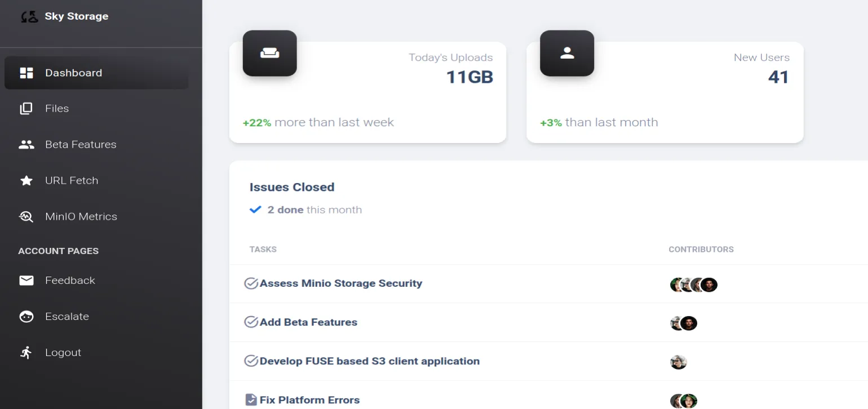
Task: Click check circle beside Assess Minio Storage Security
Action: click(251, 283)
